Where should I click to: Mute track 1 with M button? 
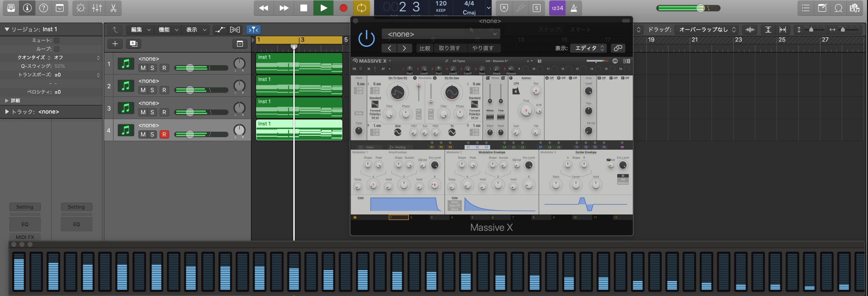pyautogui.click(x=143, y=68)
